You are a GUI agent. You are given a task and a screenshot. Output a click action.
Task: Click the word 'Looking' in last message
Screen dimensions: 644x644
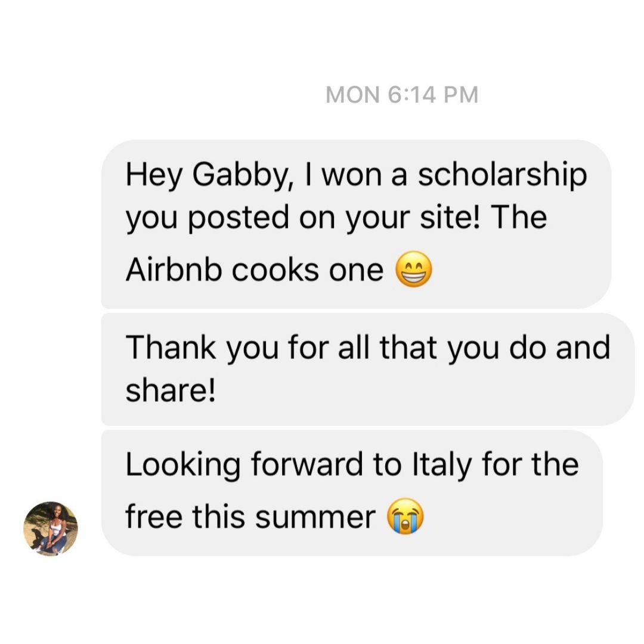coord(183,465)
